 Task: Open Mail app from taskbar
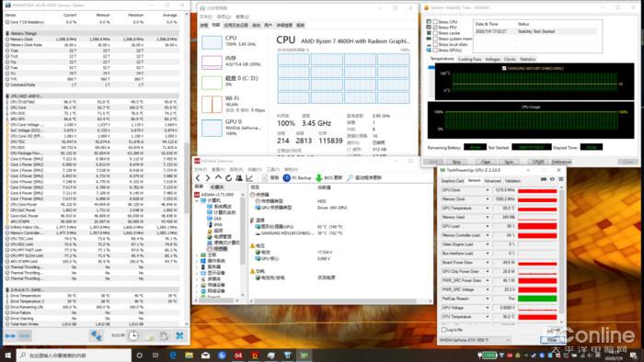(205, 355)
